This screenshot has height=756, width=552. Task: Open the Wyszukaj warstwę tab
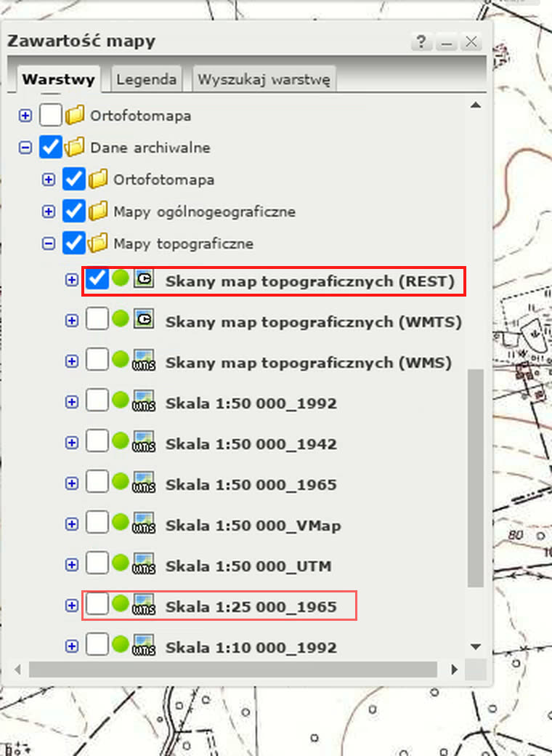264,79
